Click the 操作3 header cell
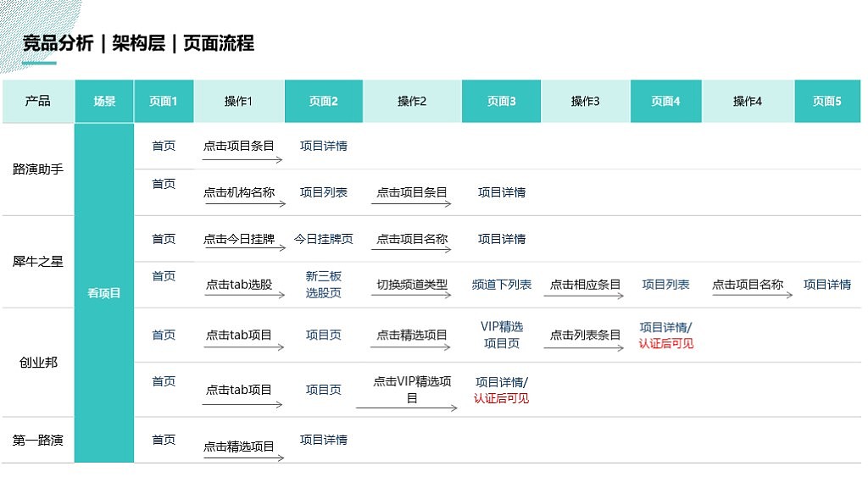868x488 pixels. click(585, 101)
